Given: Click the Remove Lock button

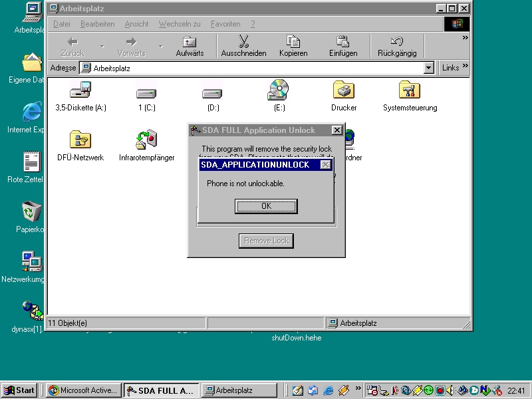Looking at the screenshot, I should (x=266, y=241).
